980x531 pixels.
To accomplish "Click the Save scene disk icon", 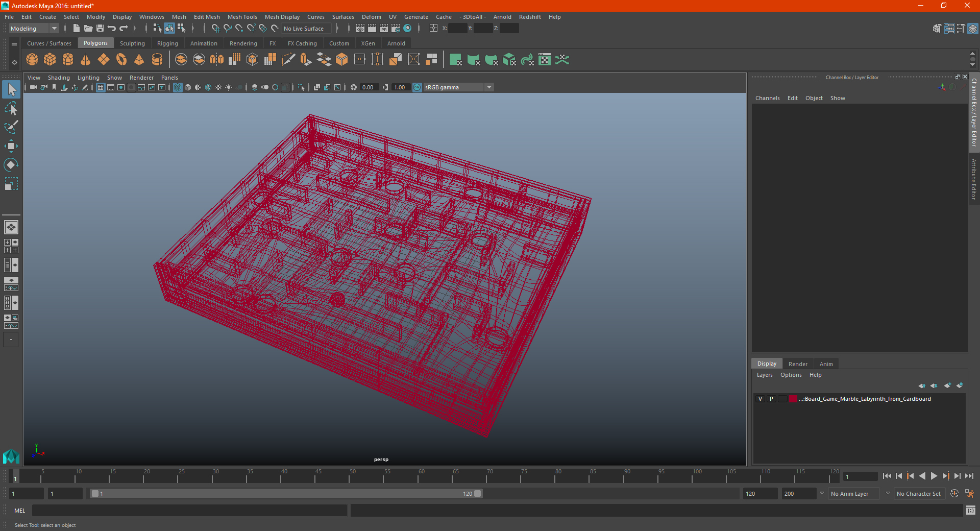I will pos(100,29).
